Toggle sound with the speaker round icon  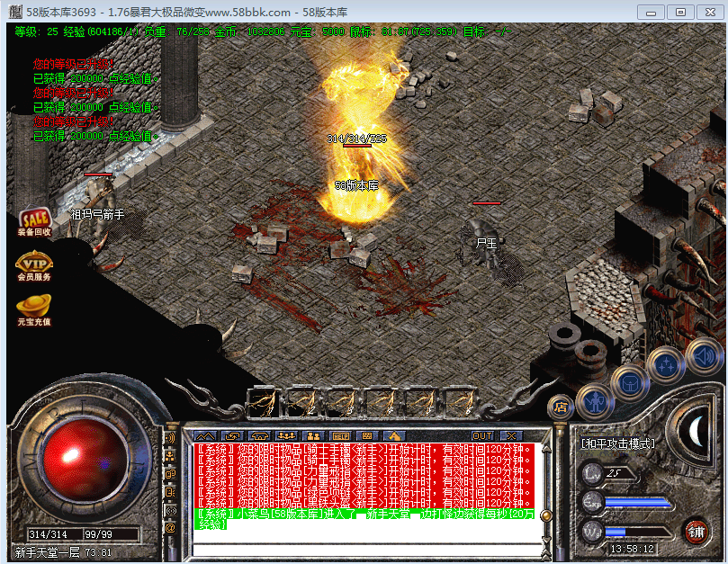(x=705, y=356)
